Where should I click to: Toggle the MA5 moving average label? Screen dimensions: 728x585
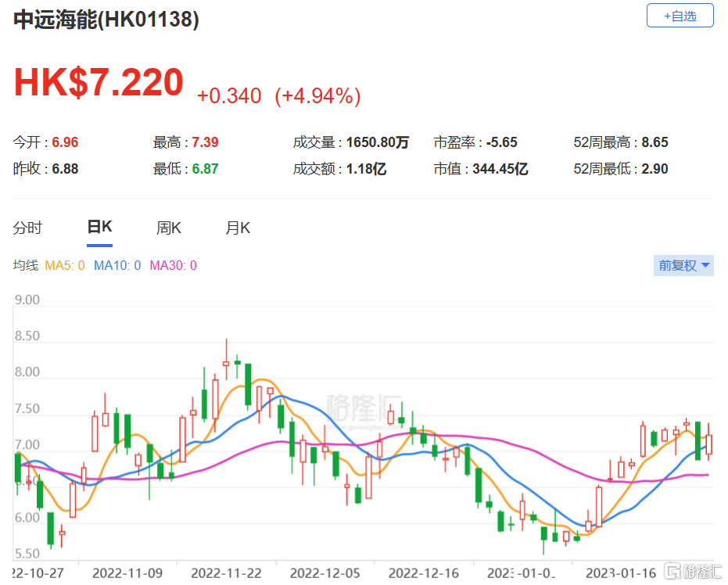click(65, 266)
